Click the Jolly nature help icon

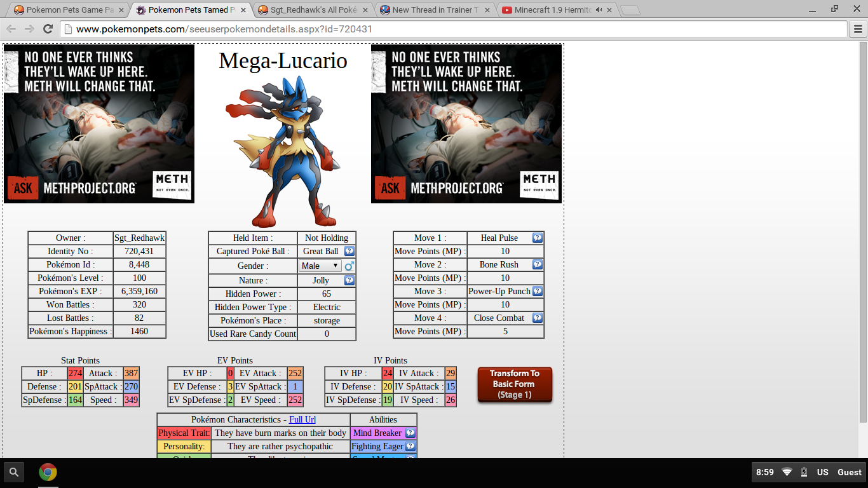point(349,280)
